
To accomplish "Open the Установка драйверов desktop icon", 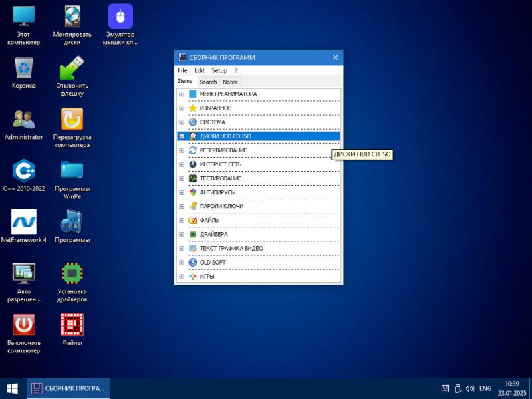I will 72,273.
